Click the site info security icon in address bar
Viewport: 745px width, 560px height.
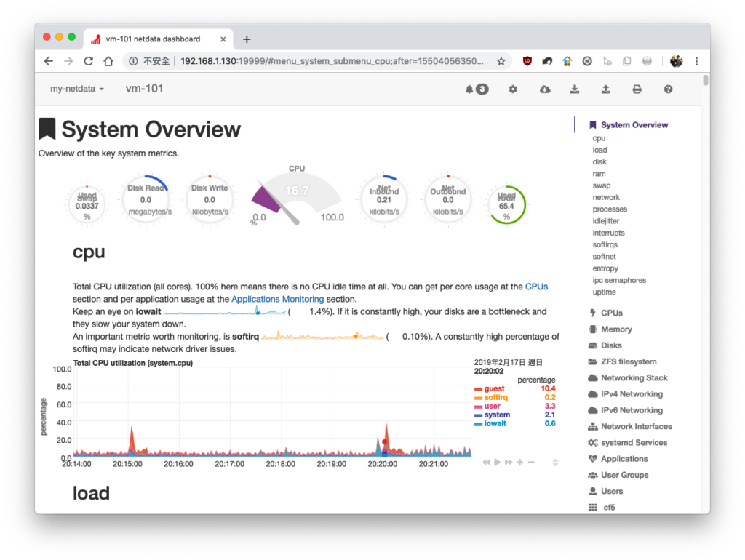134,61
